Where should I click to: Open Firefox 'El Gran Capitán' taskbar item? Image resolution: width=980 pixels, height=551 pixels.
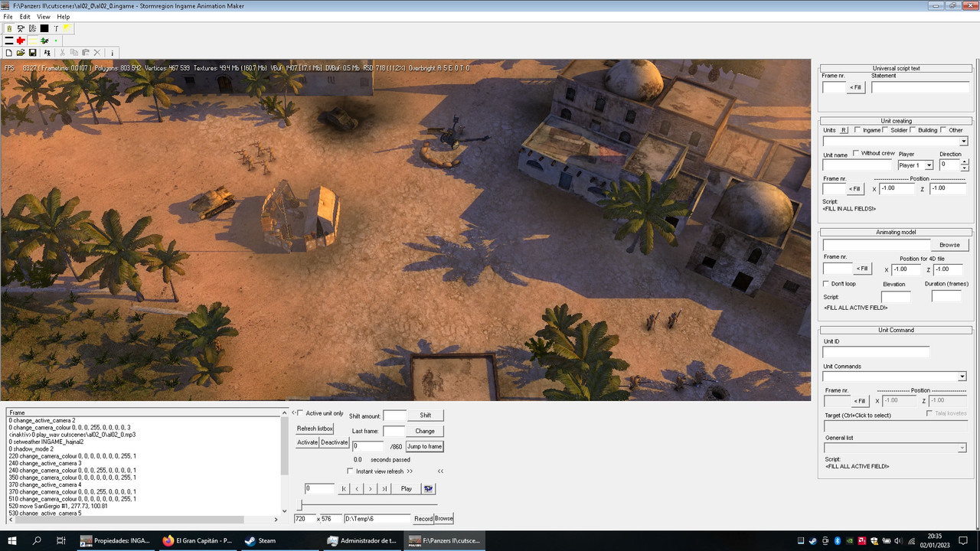pos(197,540)
